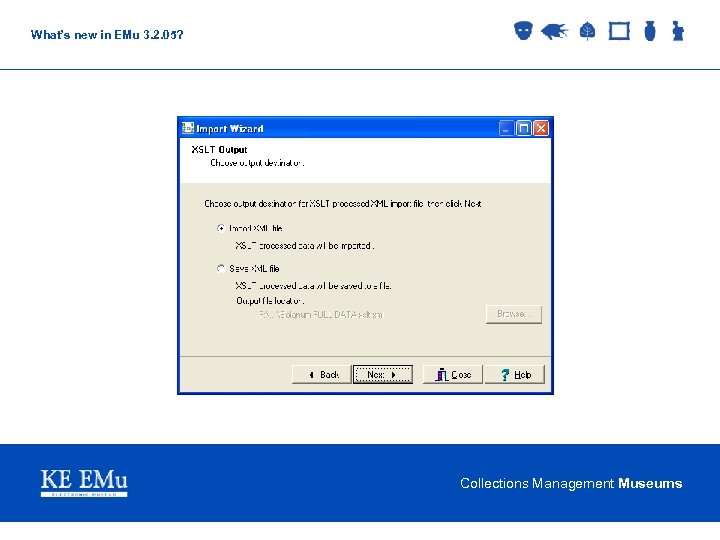Click the 'Output file location' label
The width and height of the screenshot is (720, 540).
click(x=270, y=301)
